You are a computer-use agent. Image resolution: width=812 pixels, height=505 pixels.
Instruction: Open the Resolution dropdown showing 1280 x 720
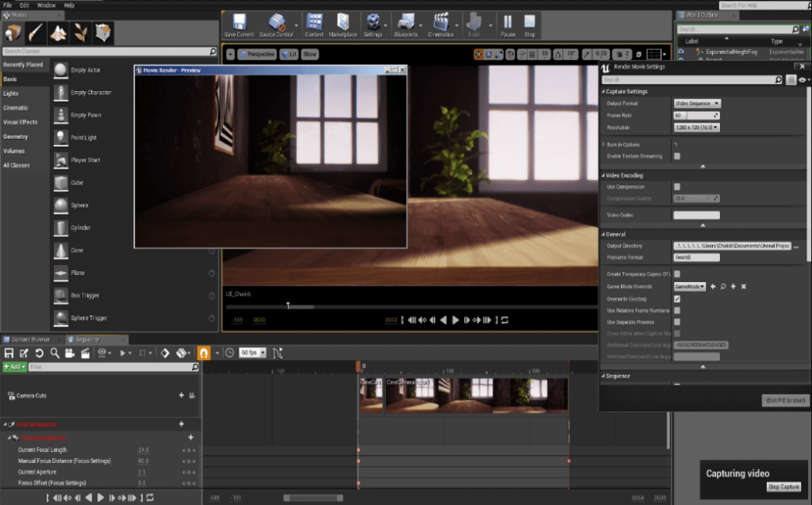pyautogui.click(x=696, y=126)
